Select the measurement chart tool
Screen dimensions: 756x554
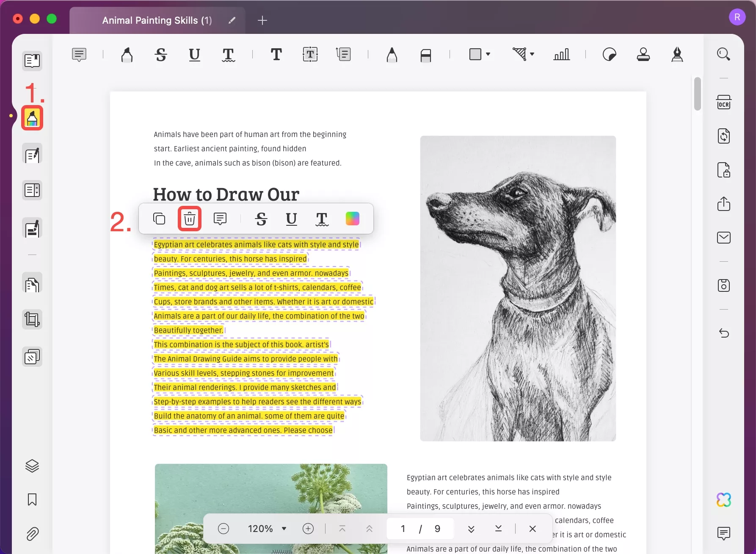click(561, 55)
